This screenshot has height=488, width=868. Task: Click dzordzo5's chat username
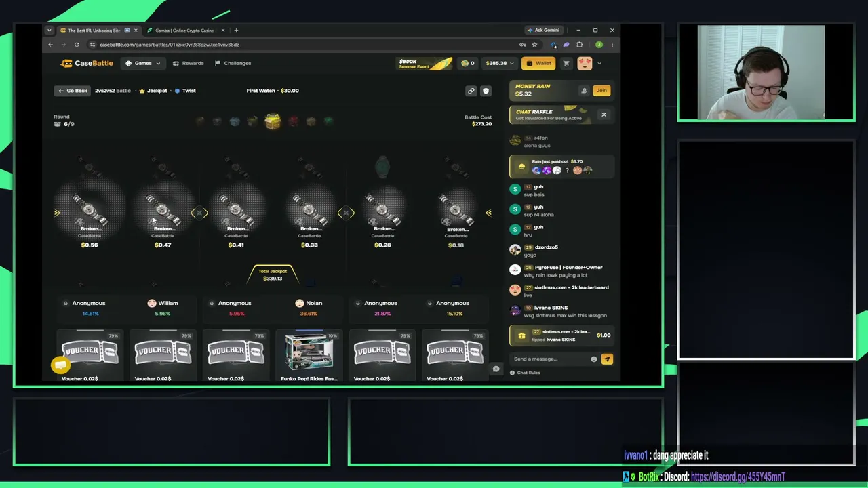(546, 247)
